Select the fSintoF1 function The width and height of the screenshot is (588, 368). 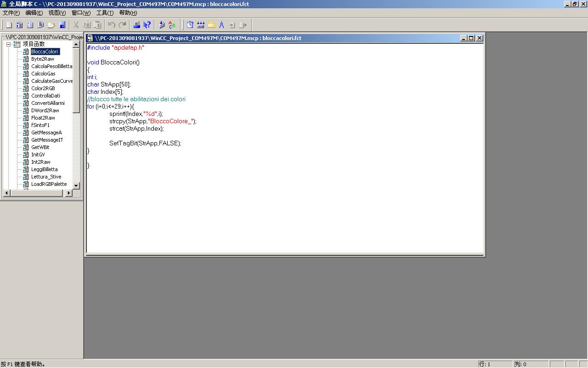pyautogui.click(x=40, y=125)
